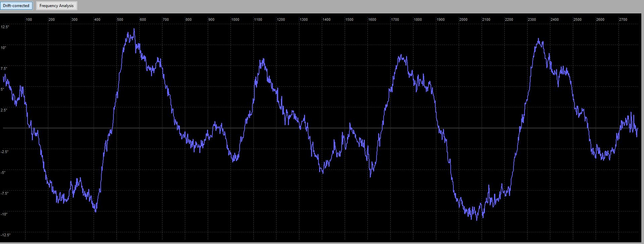Select the "-2.5"" vertical axis label
The height and width of the screenshot is (244, 644).
[x=5, y=152]
